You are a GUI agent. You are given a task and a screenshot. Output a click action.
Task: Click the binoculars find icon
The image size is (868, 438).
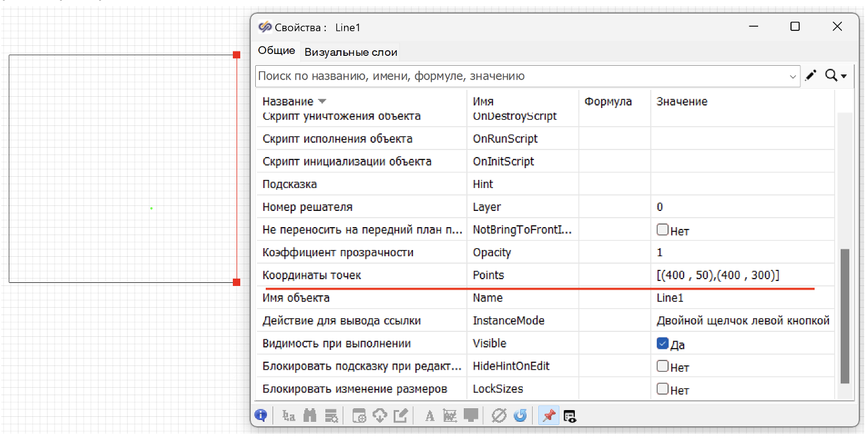click(310, 415)
